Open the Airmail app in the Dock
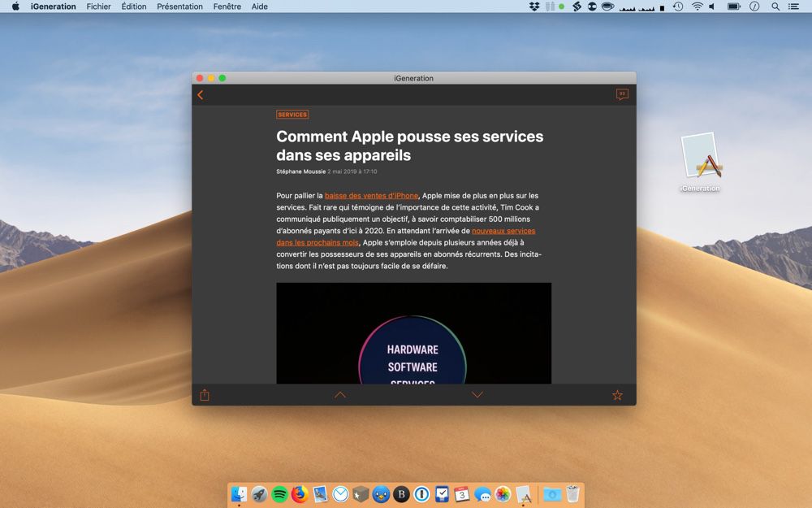The image size is (812, 508). tap(340, 494)
